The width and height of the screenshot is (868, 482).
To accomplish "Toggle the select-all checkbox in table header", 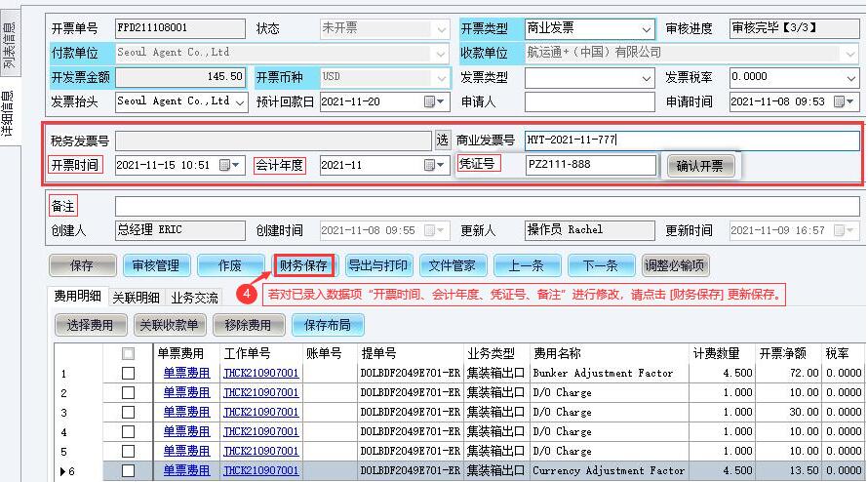I will pos(128,353).
